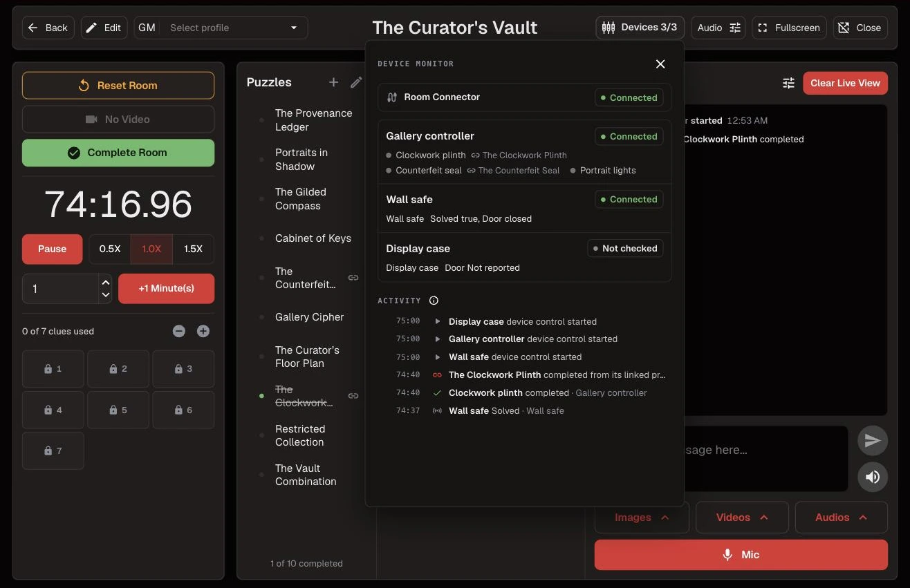Click locked clue 1 tile
This screenshot has height=588, width=910.
point(53,369)
